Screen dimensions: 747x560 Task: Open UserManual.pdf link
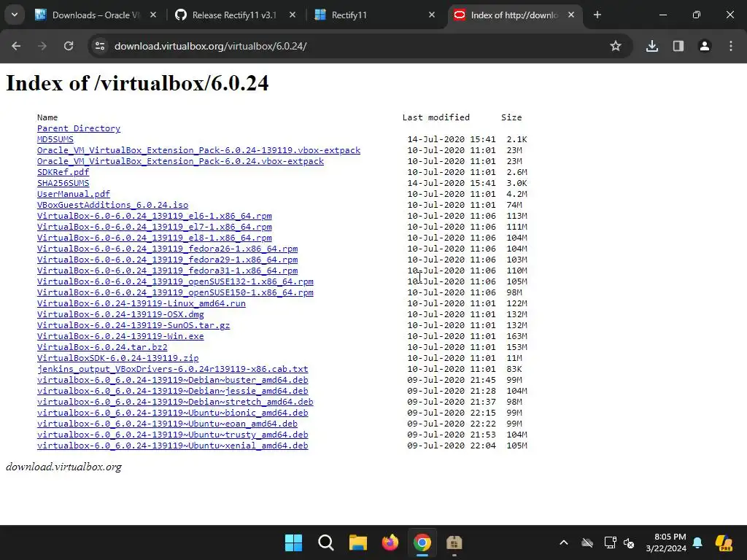[74, 194]
